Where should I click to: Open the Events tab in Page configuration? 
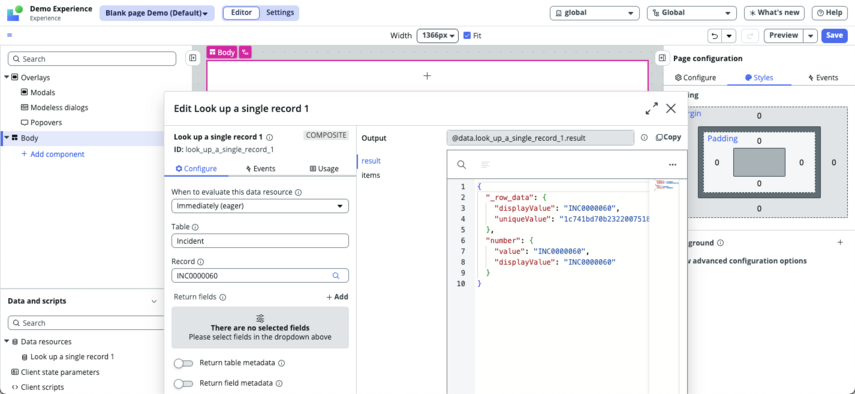[x=823, y=77]
